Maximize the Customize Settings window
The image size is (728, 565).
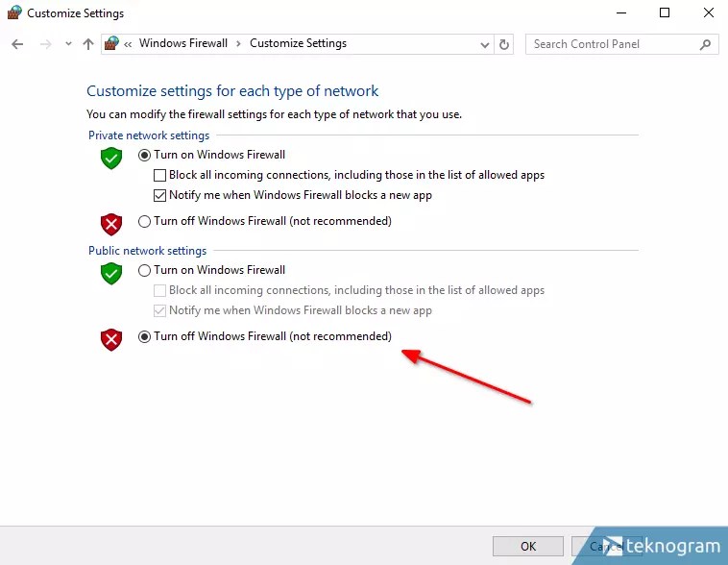point(665,13)
